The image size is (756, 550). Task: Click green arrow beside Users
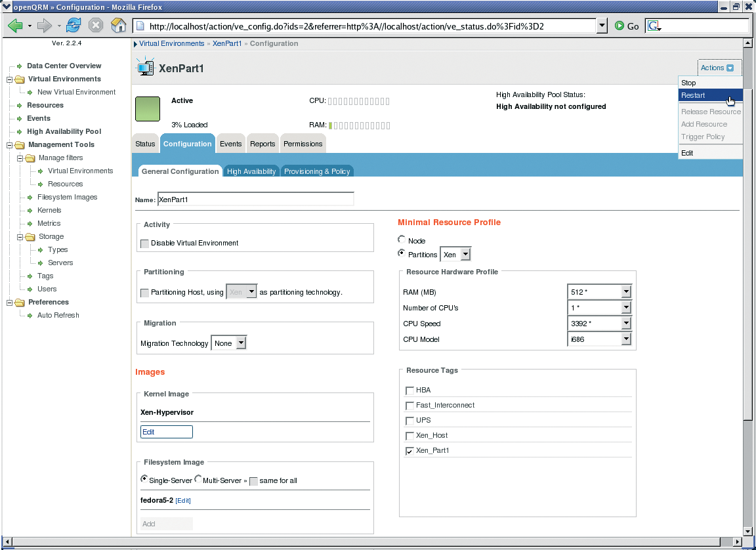click(x=30, y=289)
